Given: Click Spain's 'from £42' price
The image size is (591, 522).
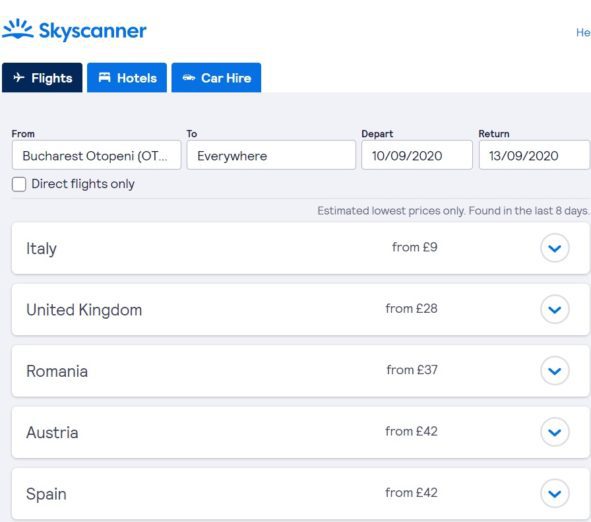Looking at the screenshot, I should 411,493.
